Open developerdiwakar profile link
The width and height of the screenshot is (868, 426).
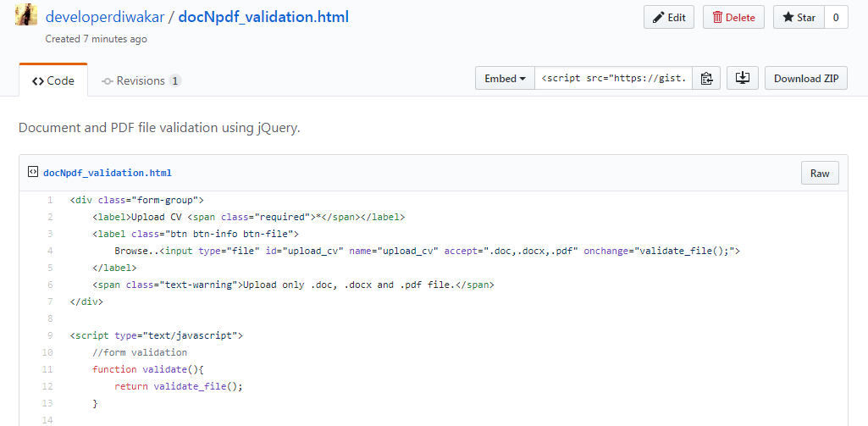click(105, 17)
